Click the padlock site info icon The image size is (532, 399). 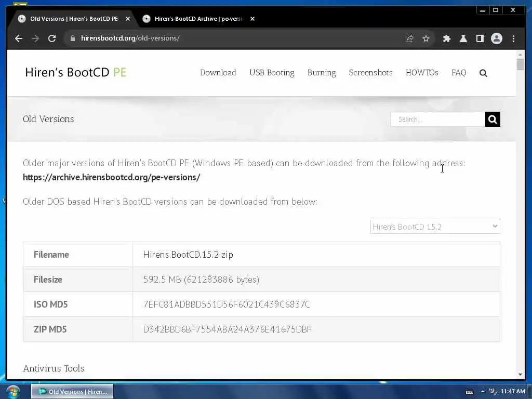72,38
